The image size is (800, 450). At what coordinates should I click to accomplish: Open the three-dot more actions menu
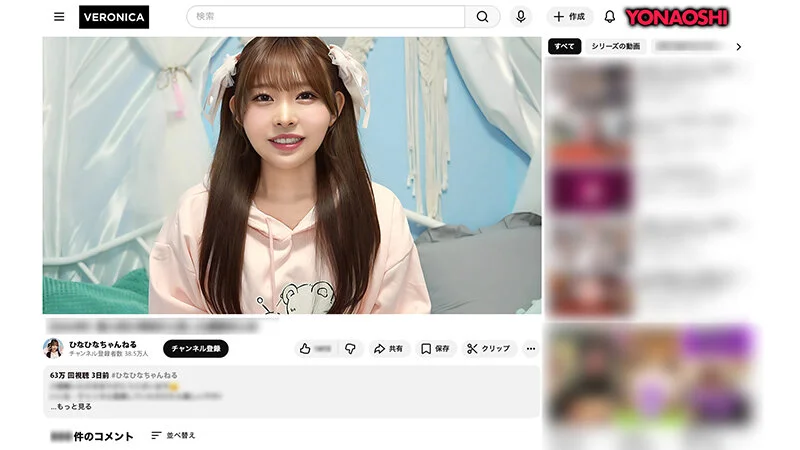(x=531, y=349)
